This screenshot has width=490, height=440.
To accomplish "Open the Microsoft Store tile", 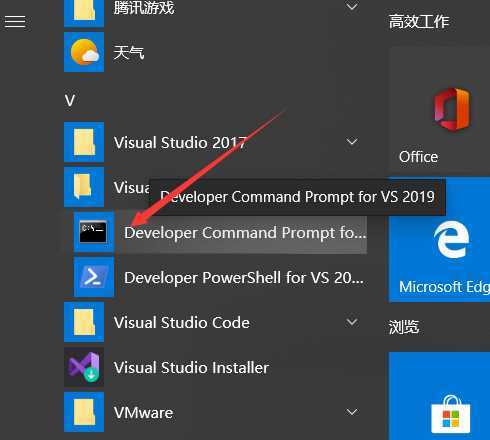I will point(439,396).
